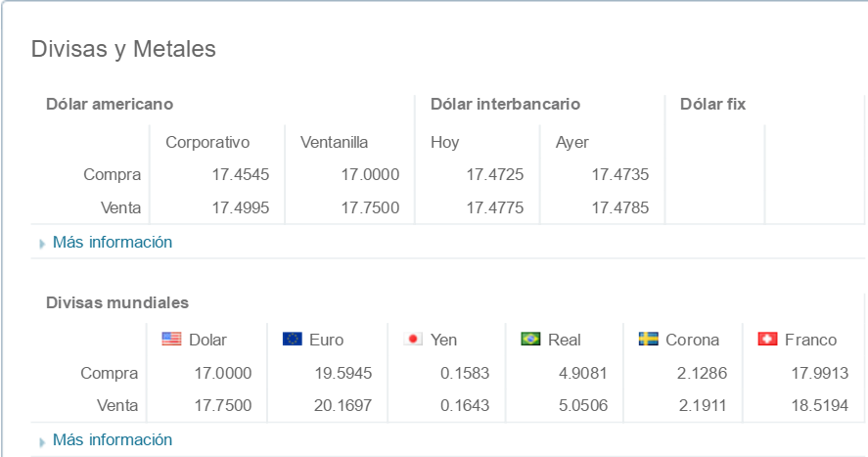868x457 pixels.
Task: Select the Dólar americano section header
Action: pyautogui.click(x=110, y=104)
